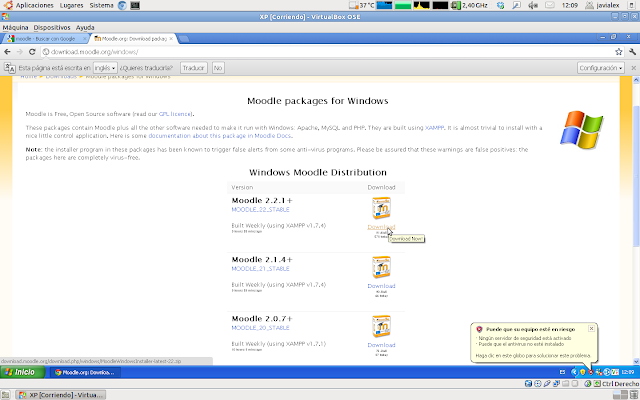Select the Moodle.org taskbar button in XP

85,372
